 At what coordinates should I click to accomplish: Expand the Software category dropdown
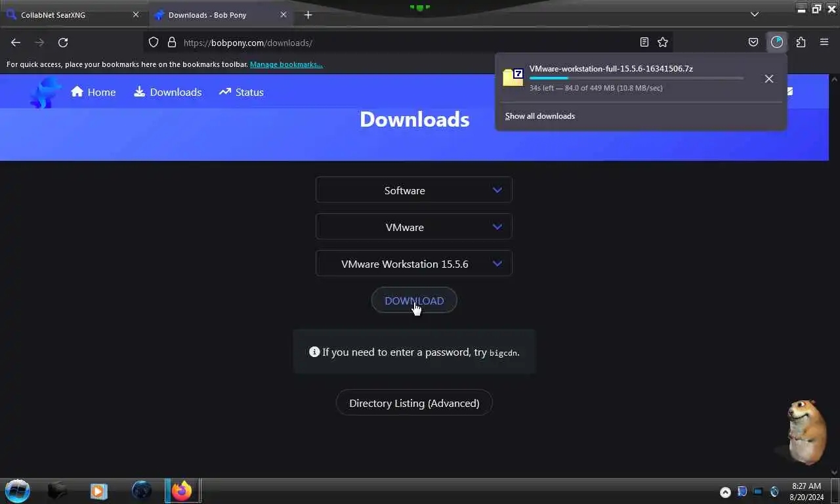coord(414,190)
